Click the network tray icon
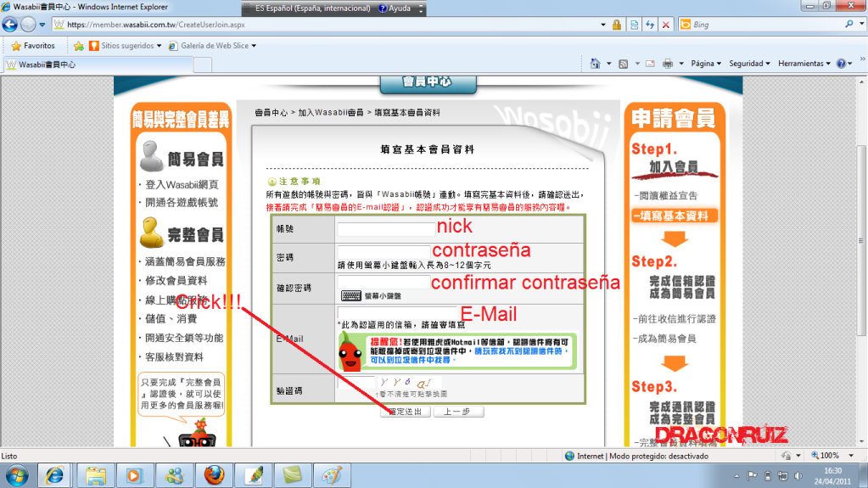The image size is (868, 488). (x=783, y=476)
